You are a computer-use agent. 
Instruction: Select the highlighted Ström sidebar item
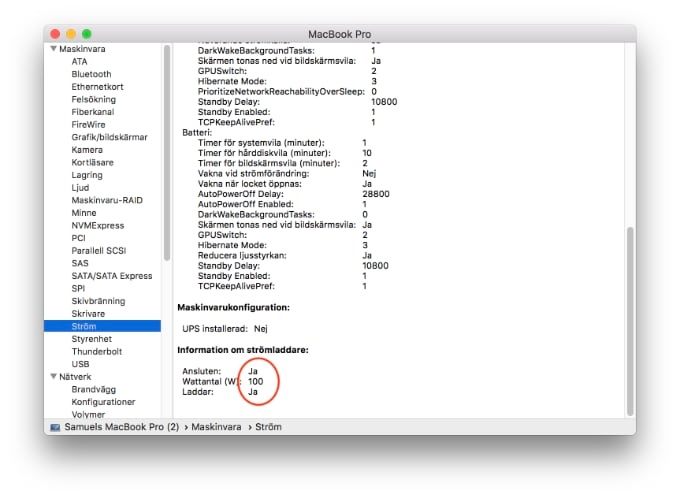tap(84, 326)
